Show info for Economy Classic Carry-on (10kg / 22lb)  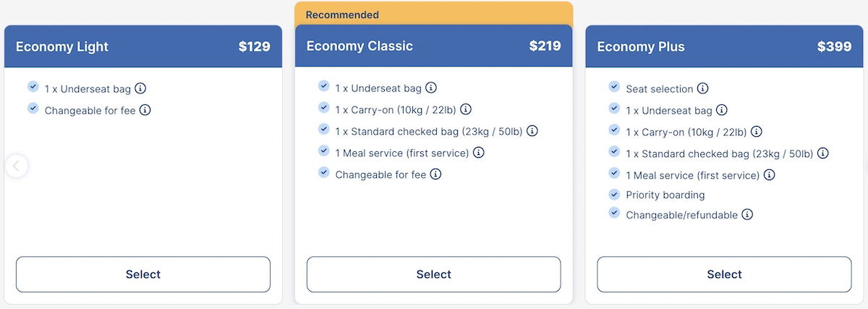click(x=466, y=109)
